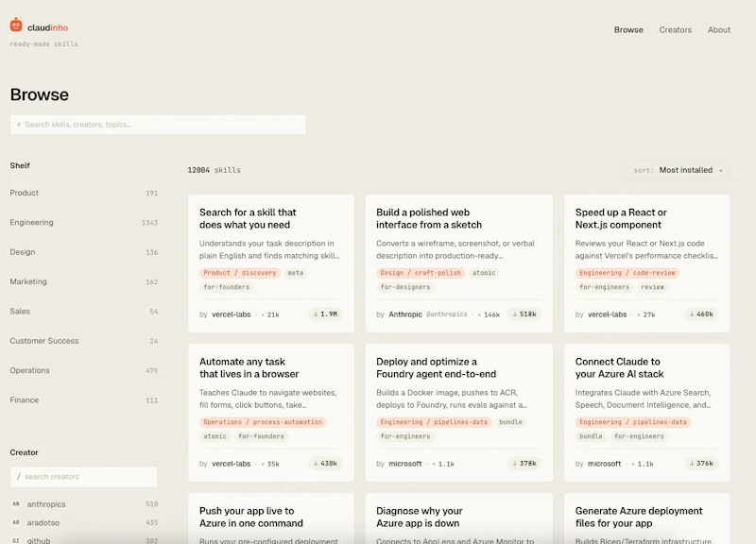Open the Creators nav item

click(675, 30)
